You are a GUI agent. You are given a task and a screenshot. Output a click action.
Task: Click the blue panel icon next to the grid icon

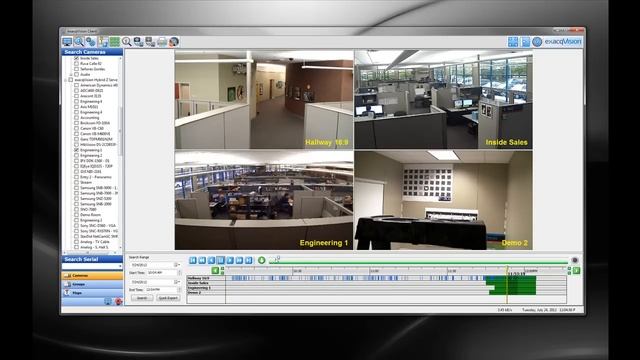[525, 42]
